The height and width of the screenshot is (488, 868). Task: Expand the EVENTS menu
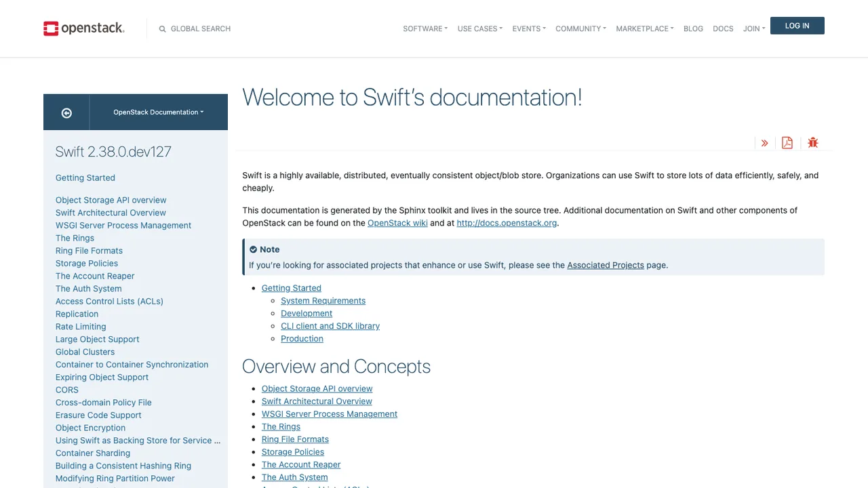pos(529,29)
